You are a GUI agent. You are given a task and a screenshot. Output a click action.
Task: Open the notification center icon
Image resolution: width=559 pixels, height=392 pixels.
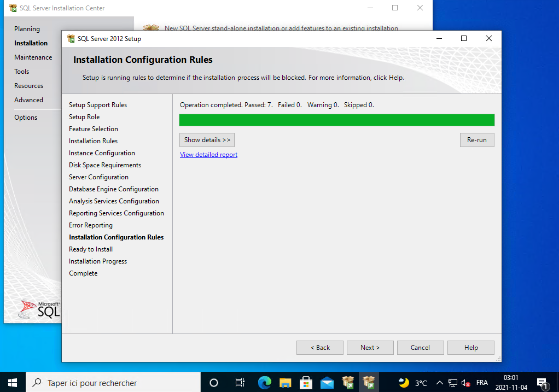[542, 383]
